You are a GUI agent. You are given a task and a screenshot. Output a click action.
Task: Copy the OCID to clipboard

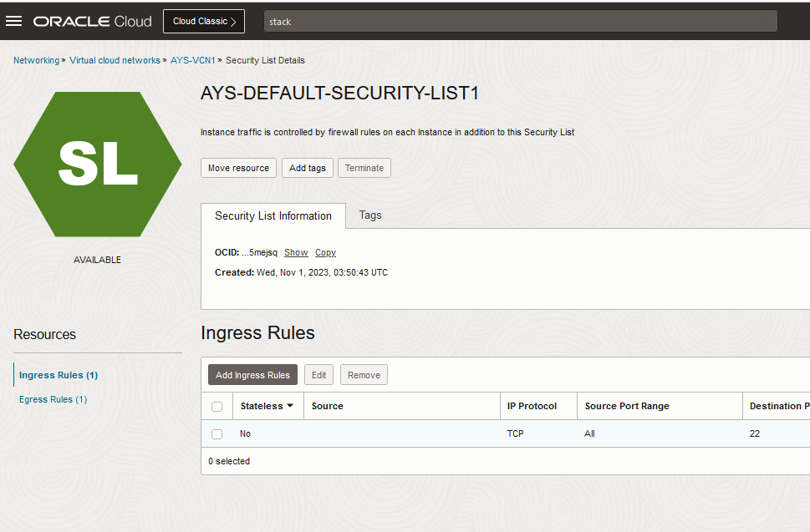pos(325,252)
